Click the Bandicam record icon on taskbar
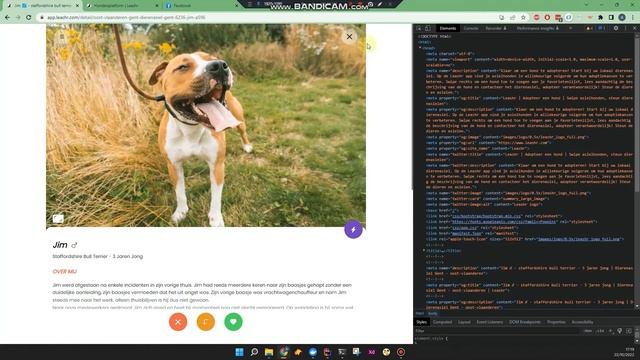Image resolution: width=640 pixels, height=360 pixels. coord(401,352)
